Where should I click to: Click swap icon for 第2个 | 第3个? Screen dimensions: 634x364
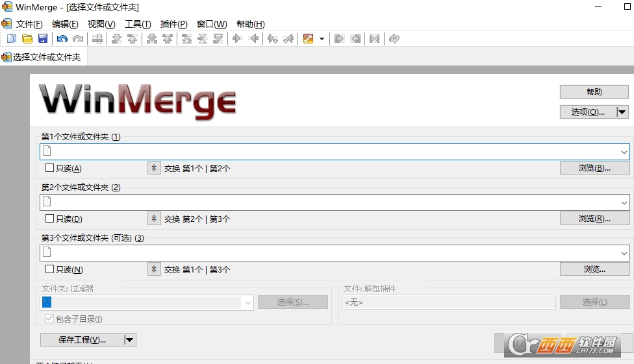[154, 219]
